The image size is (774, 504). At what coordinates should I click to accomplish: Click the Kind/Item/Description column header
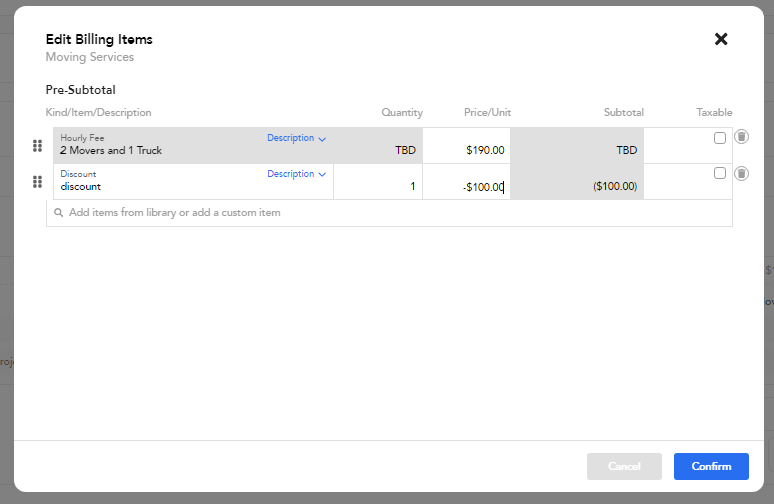coord(98,113)
